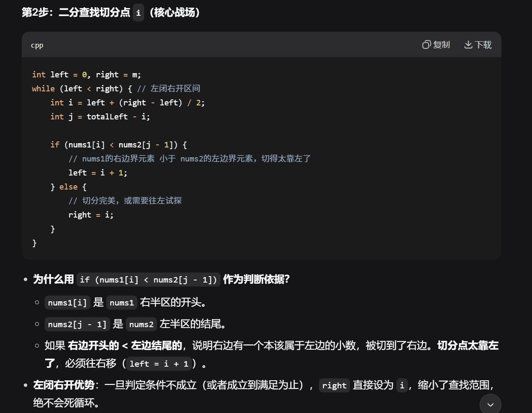Click the int j = totalLeft - i line
The width and height of the screenshot is (532, 413).
click(100, 116)
